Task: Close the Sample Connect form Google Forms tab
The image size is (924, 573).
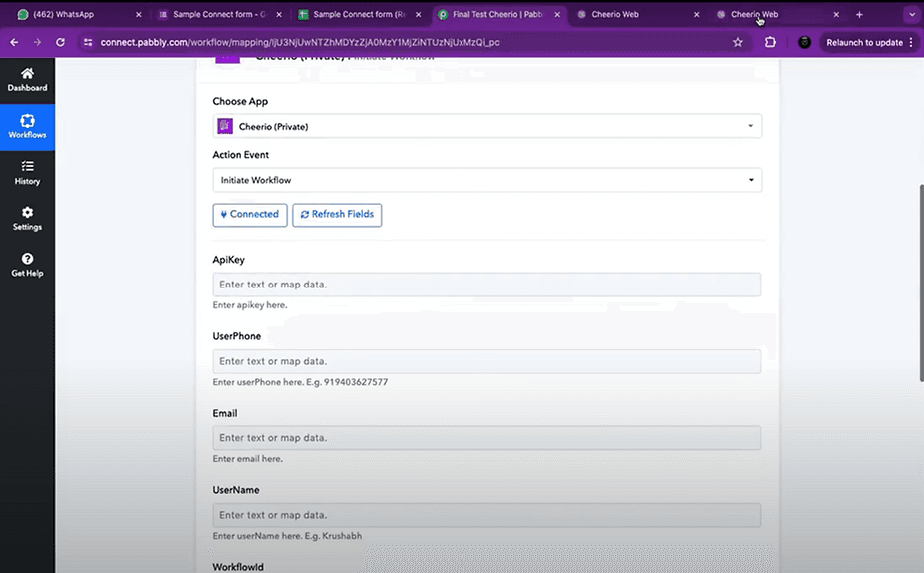Action: click(x=279, y=15)
